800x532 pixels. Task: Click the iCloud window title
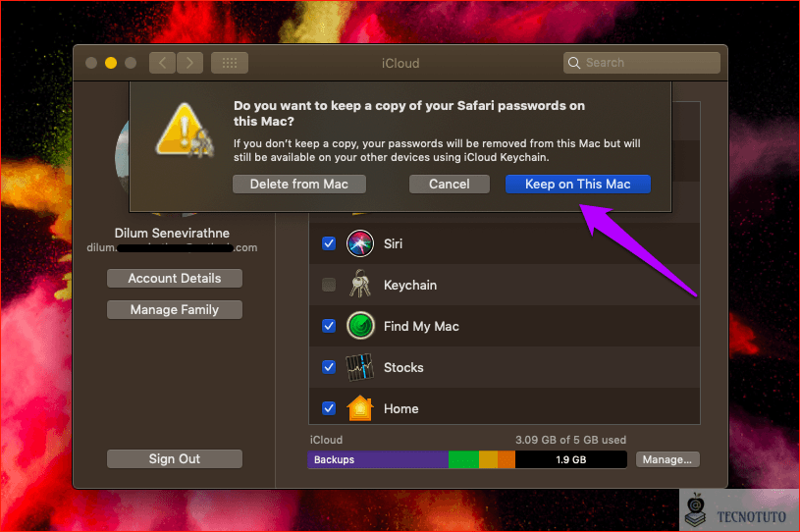click(x=400, y=63)
